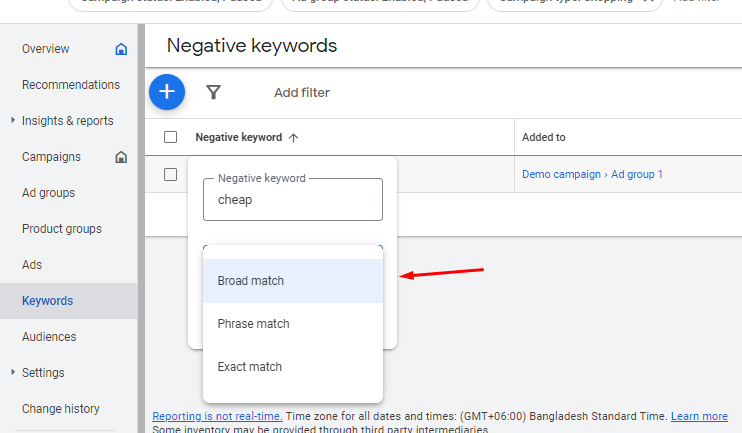The height and width of the screenshot is (433, 742).
Task: Toggle the select-all header checkbox
Action: tap(170, 137)
